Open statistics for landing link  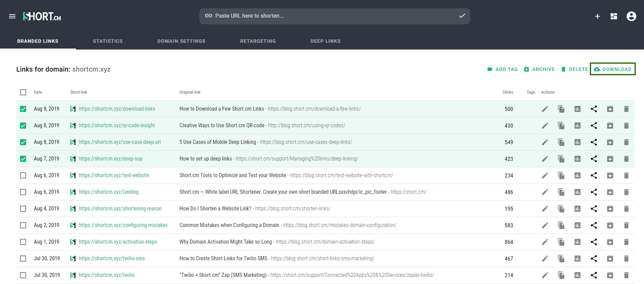coord(578,192)
